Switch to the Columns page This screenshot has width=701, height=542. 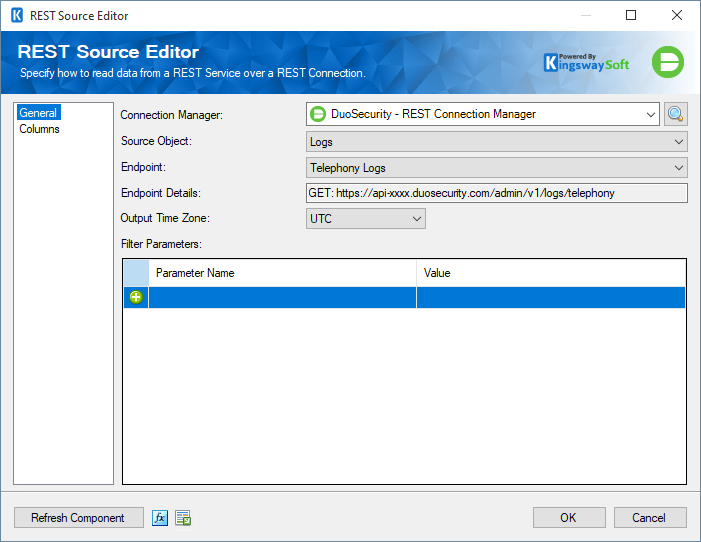tap(39, 129)
